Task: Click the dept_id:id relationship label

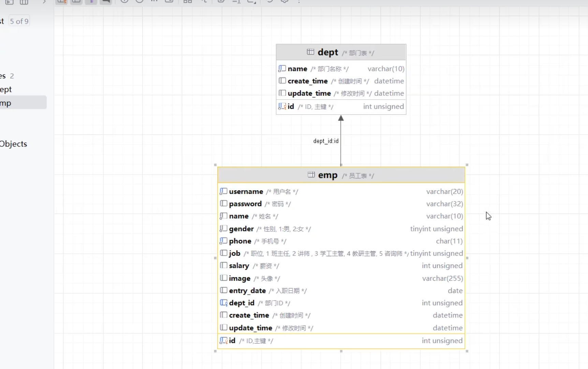Action: coord(326,141)
